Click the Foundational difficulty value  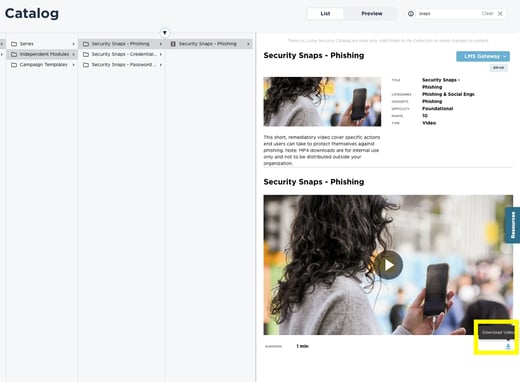point(437,109)
